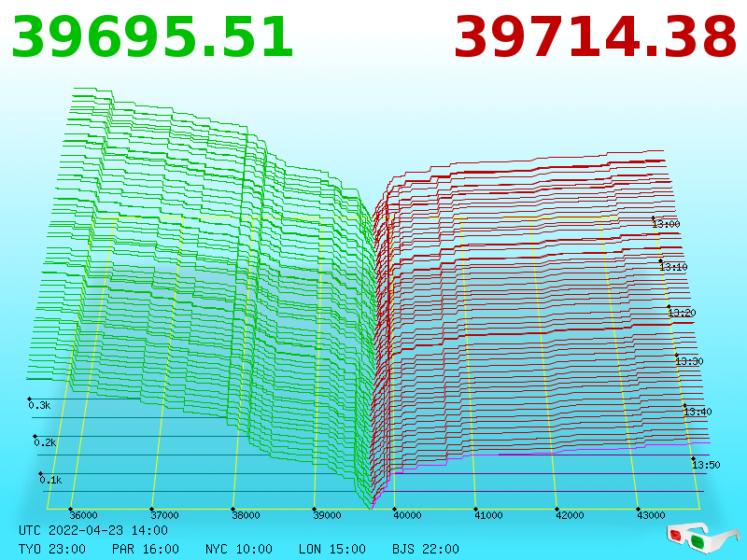
Task: Click the PAR 16:00 Paris time
Action: click(146, 549)
